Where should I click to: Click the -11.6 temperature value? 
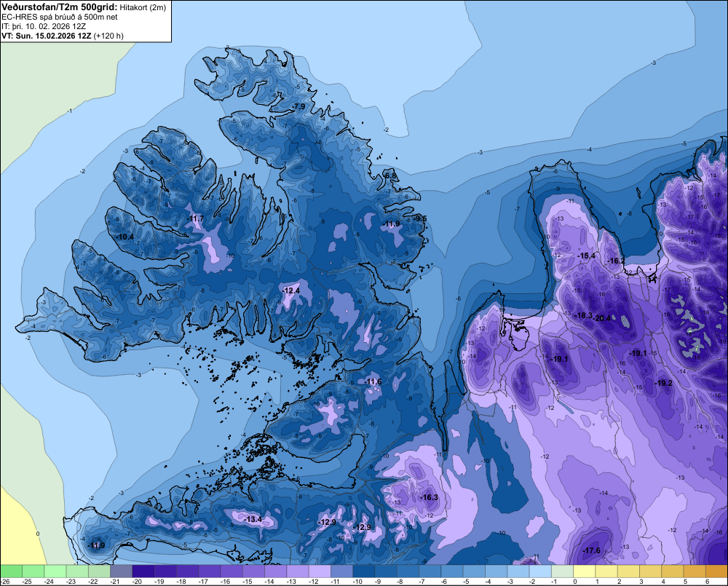click(373, 381)
